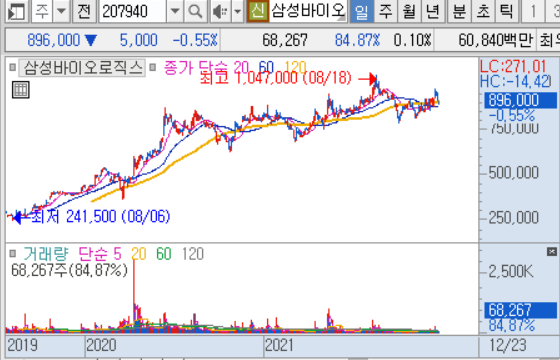This screenshot has height=360, width=560.
Task: Click the 896,000 price tag on price axis
Action: click(x=520, y=100)
